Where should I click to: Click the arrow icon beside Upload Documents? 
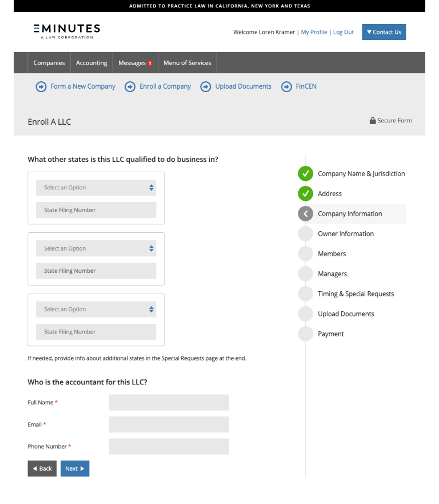[x=205, y=86]
